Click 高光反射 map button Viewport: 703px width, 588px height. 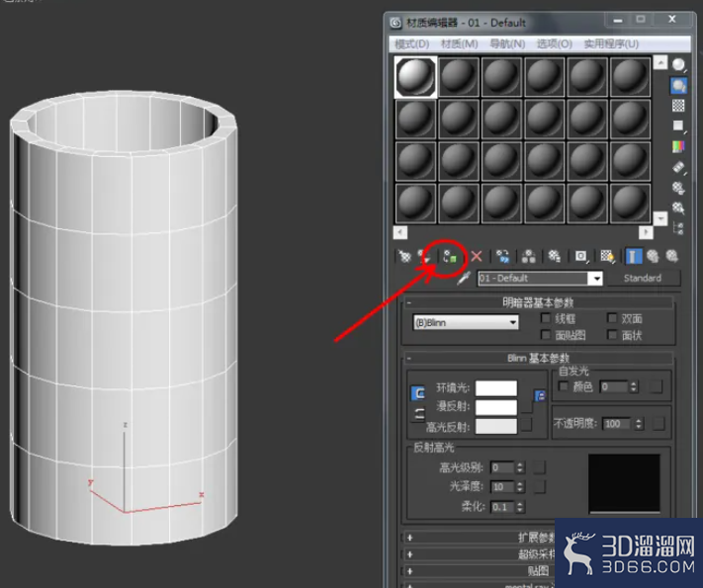[x=526, y=424]
